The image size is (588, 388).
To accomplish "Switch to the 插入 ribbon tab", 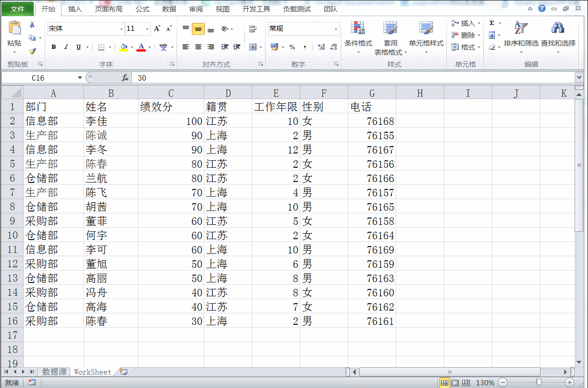I will pyautogui.click(x=75, y=9).
